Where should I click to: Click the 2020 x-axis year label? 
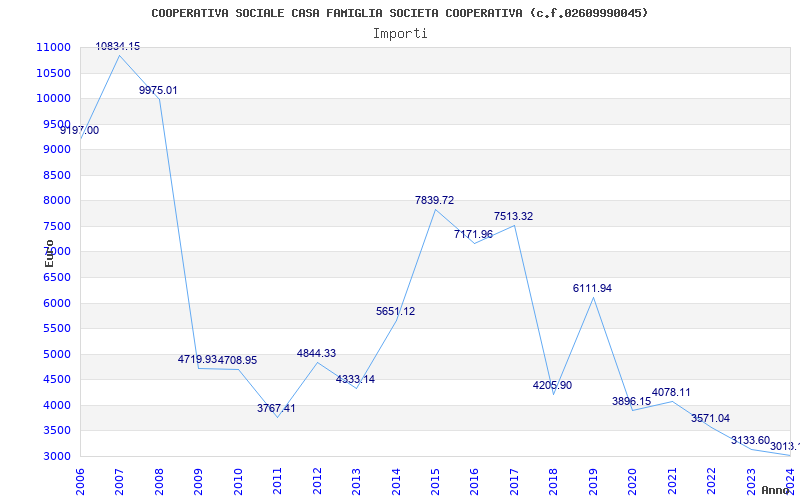(x=633, y=482)
